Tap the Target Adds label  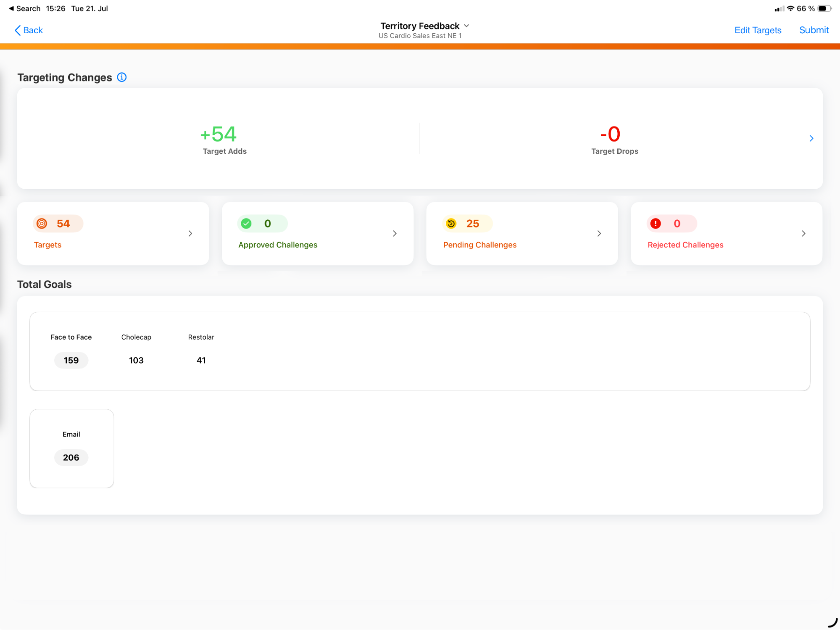[225, 151]
